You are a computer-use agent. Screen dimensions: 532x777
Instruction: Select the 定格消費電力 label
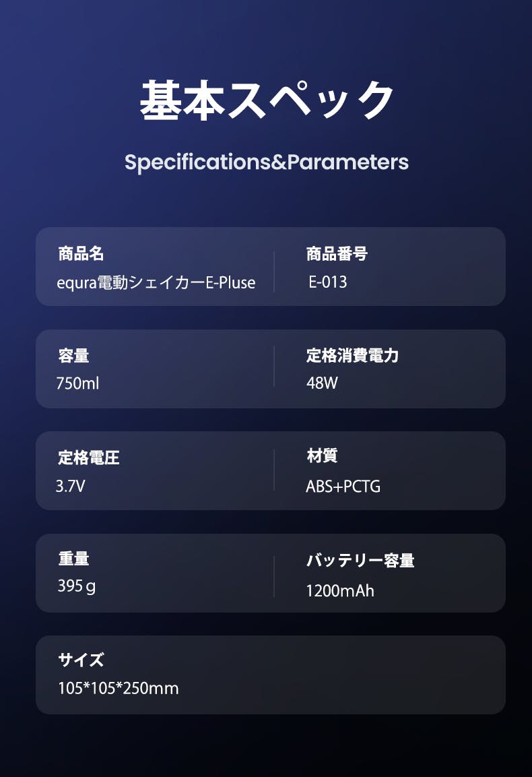(x=352, y=356)
